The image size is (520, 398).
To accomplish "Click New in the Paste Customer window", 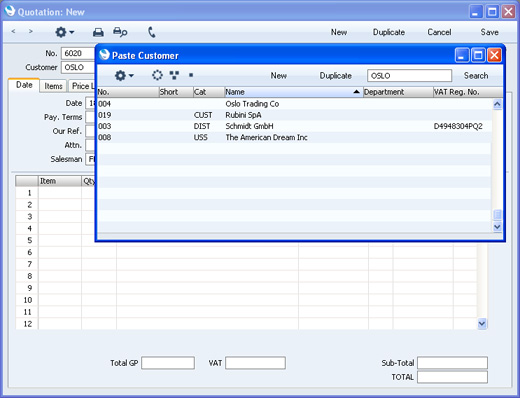I will point(279,76).
